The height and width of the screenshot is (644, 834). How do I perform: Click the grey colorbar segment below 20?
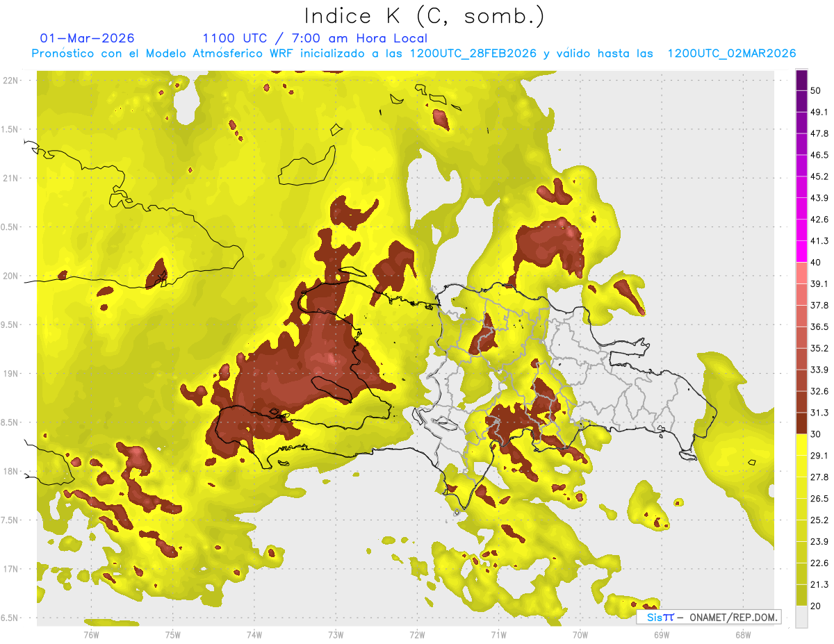point(802,616)
